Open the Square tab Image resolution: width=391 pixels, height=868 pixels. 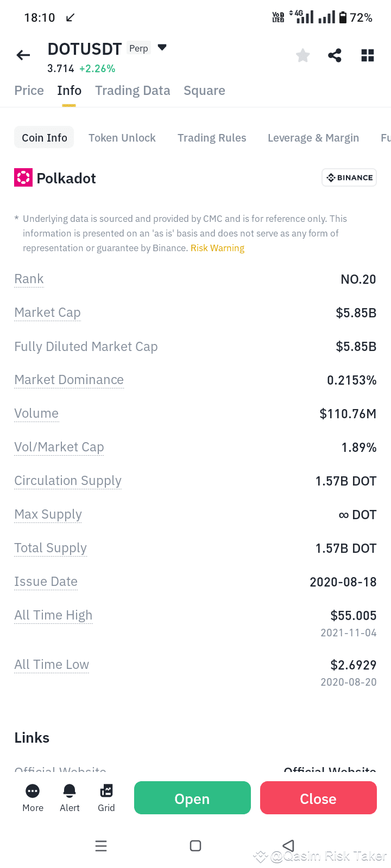point(204,91)
